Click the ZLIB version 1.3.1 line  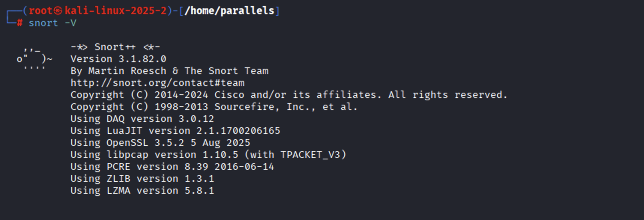pos(142,178)
